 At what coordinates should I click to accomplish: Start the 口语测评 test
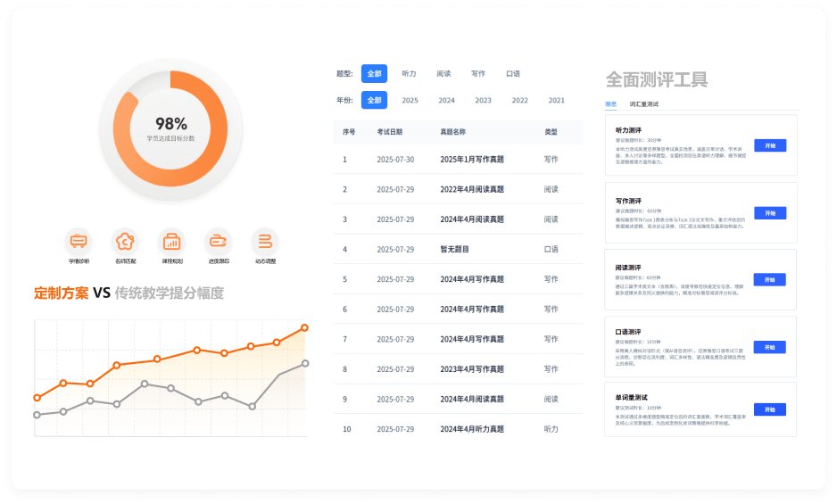769,347
